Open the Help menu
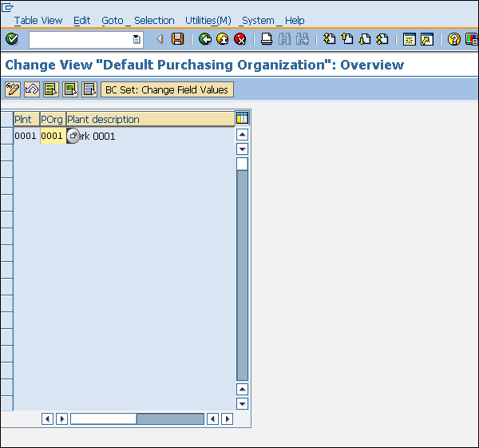Viewport: 479px width, 448px height. pyautogui.click(x=295, y=21)
